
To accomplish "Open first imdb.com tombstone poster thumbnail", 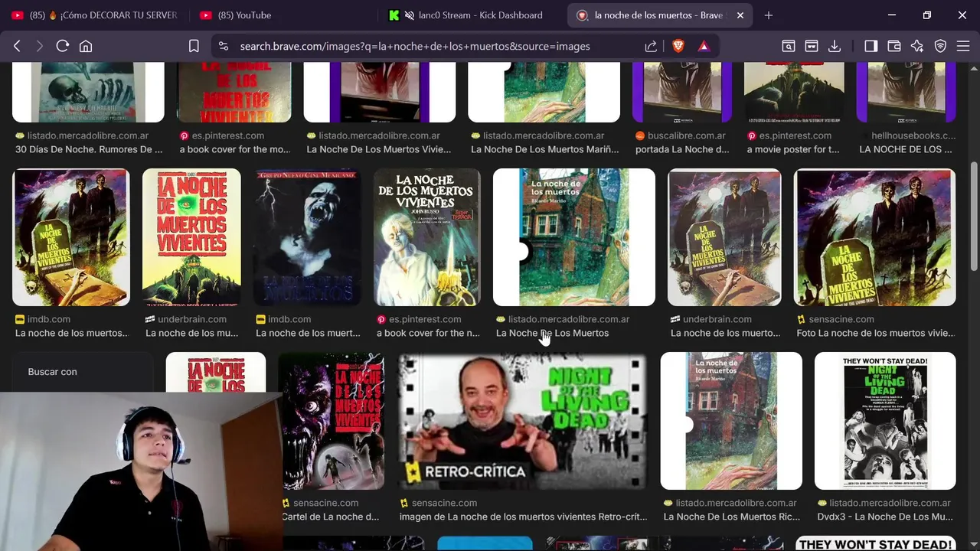I will click(x=71, y=237).
